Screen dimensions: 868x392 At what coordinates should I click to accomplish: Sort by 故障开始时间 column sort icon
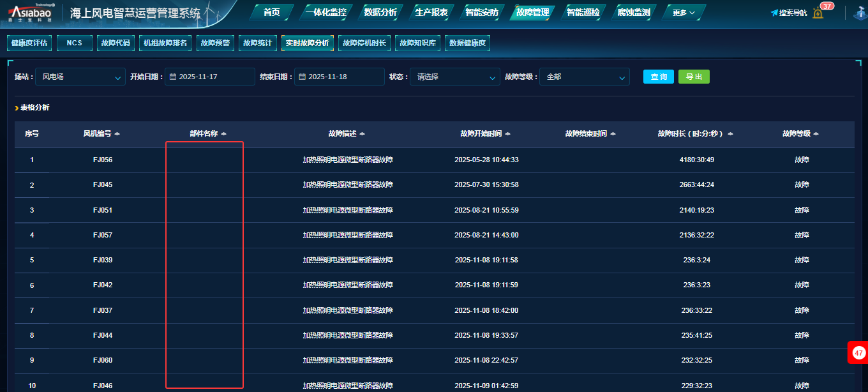pos(507,134)
